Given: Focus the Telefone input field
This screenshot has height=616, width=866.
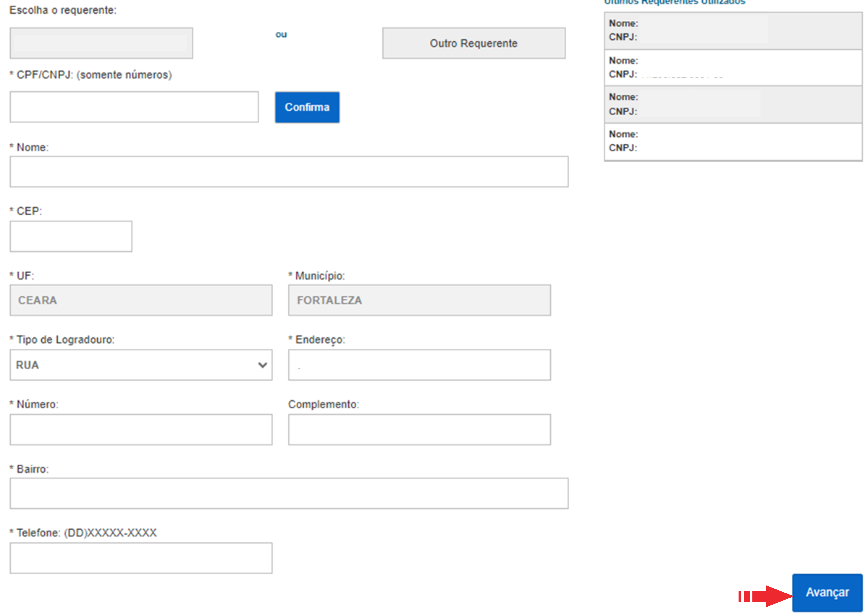Looking at the screenshot, I should coord(141,558).
